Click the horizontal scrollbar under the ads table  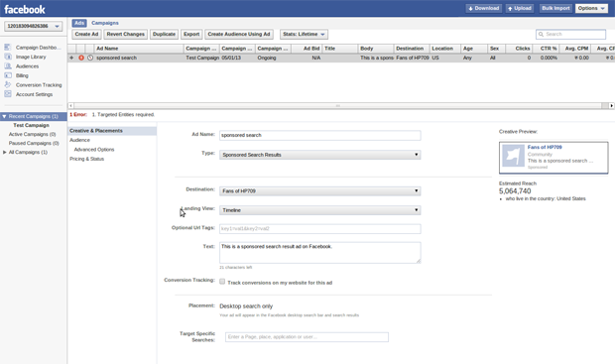pos(337,105)
